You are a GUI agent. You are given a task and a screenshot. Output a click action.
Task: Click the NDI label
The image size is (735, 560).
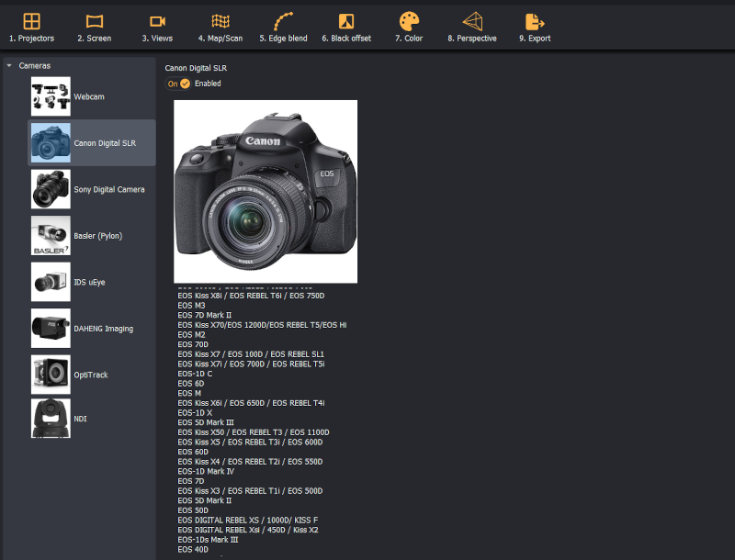[x=80, y=419]
